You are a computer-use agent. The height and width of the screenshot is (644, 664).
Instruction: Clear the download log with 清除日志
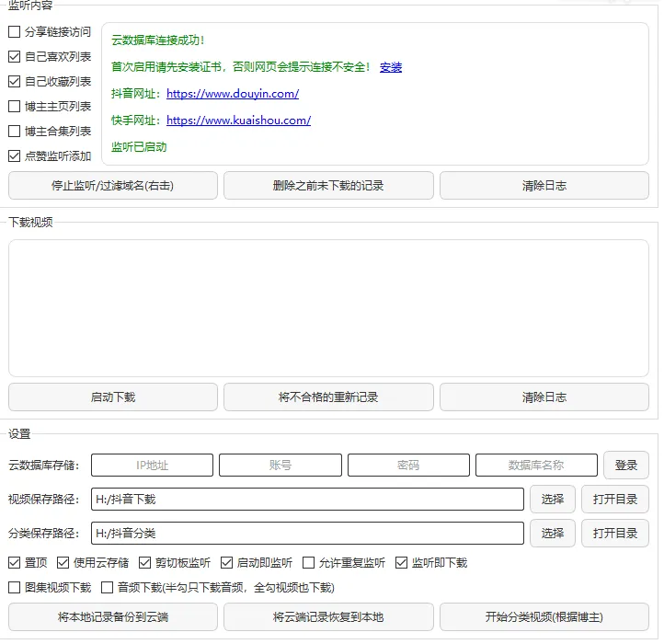click(544, 397)
